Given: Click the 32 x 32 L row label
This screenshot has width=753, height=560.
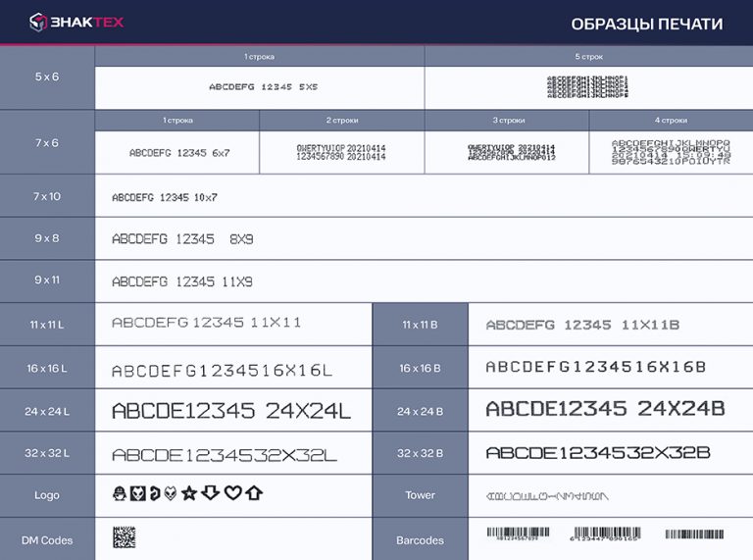Looking at the screenshot, I should (47, 453).
